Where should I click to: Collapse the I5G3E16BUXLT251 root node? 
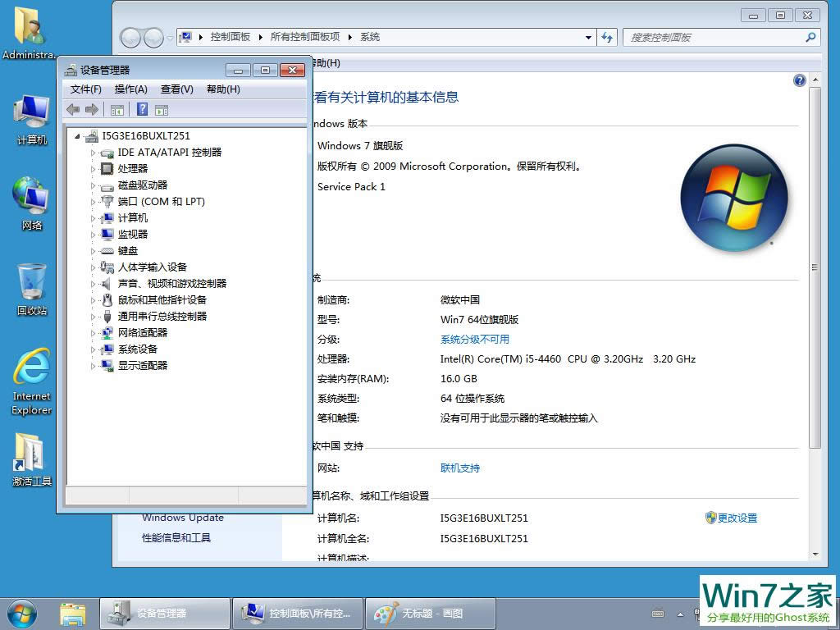coord(77,136)
